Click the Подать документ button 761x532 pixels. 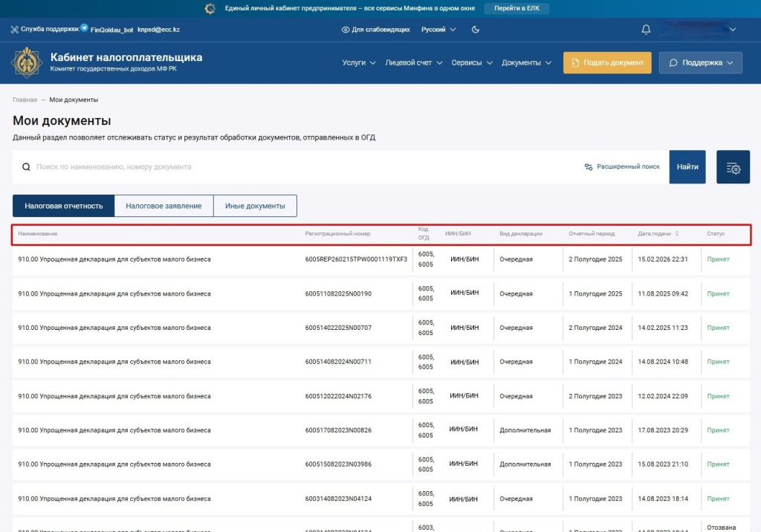[607, 62]
